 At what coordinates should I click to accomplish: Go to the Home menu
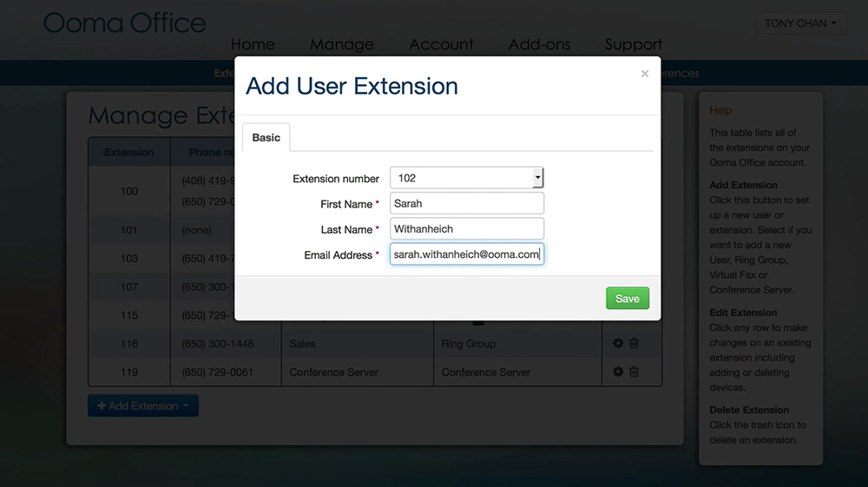pyautogui.click(x=253, y=44)
